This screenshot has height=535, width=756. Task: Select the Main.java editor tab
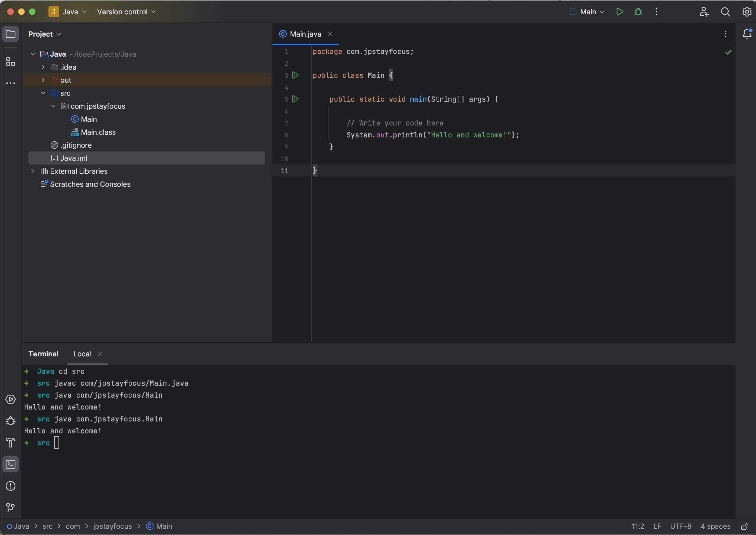305,34
